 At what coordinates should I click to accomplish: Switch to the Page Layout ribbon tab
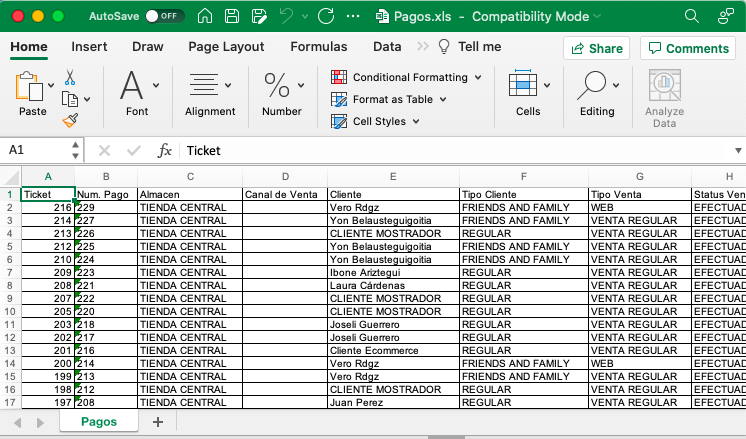(226, 47)
